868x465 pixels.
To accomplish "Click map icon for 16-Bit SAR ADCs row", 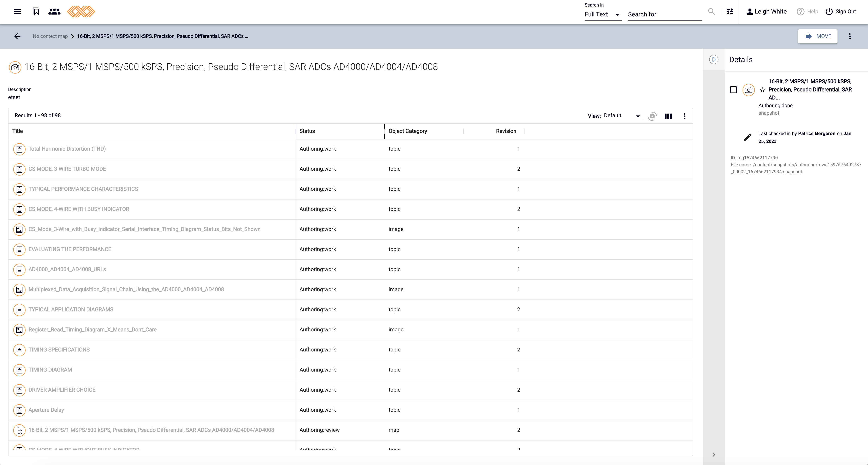I will tap(19, 430).
